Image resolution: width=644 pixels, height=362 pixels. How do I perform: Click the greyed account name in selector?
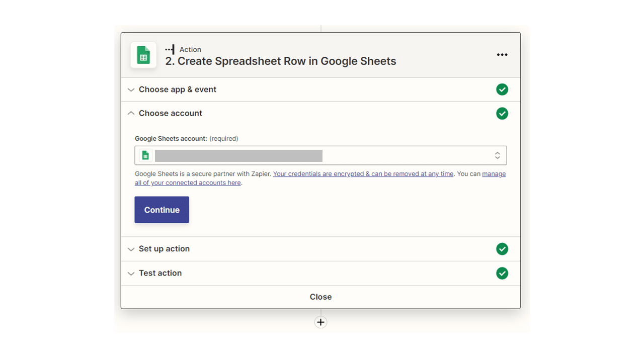238,156
